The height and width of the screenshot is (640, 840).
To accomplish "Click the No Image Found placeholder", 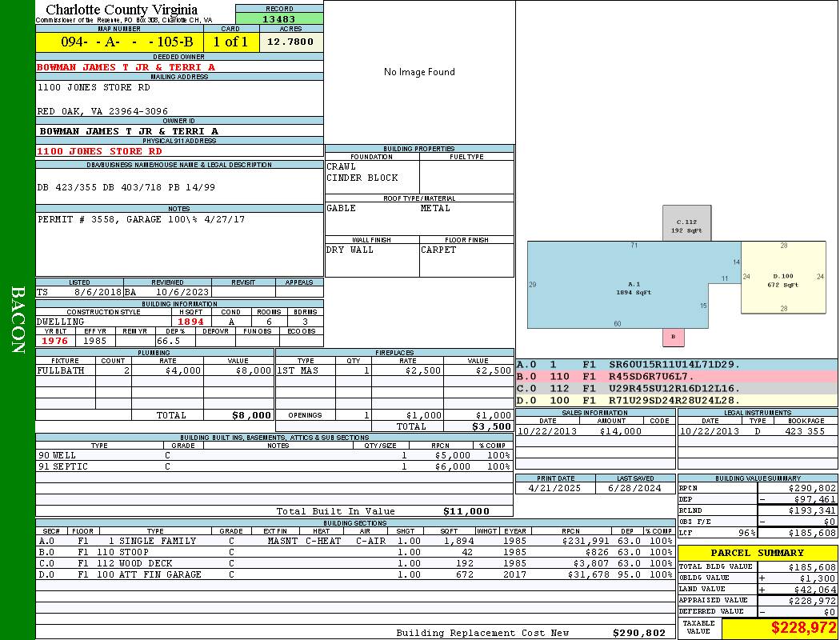I will [419, 72].
